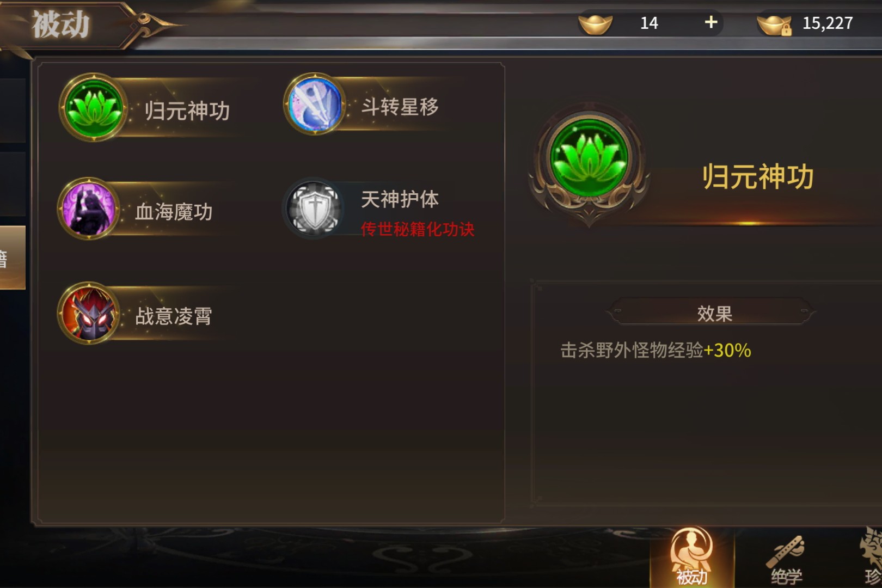Select the 斗转星移 sword skill icon
Viewport: 882px width, 588px height.
tap(315, 103)
